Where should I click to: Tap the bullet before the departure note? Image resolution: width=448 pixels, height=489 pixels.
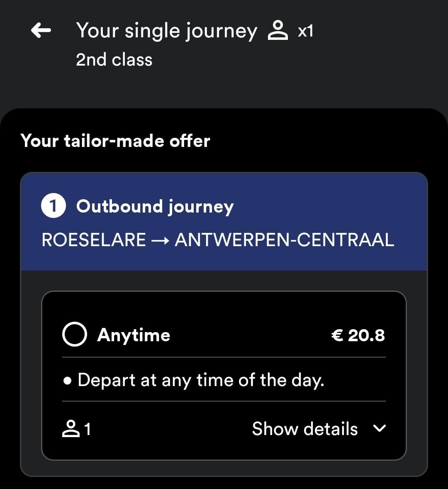coord(68,381)
